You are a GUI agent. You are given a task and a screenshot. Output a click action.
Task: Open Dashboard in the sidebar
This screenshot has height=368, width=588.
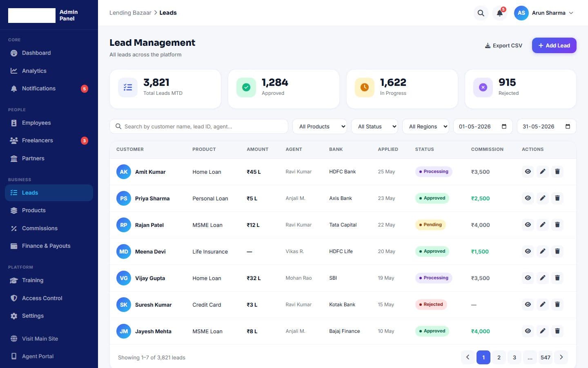[49, 53]
